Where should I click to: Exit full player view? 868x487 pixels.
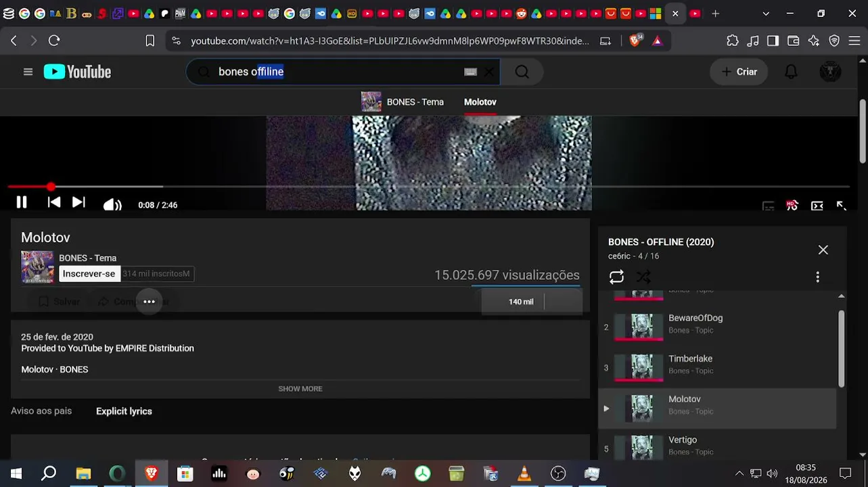841,206
